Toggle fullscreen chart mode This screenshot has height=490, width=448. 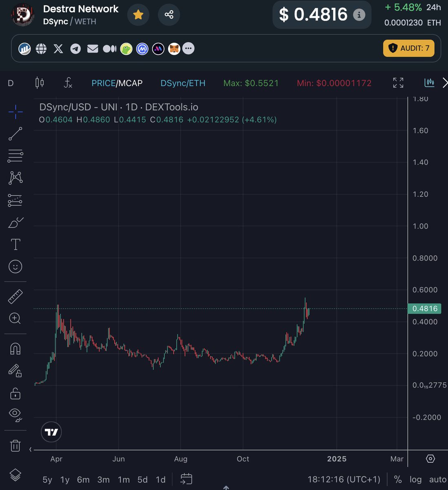(398, 82)
